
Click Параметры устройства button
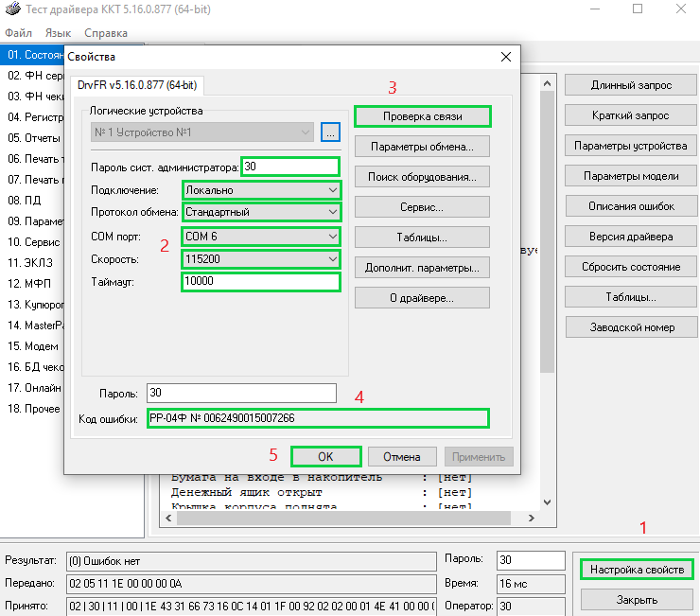[x=631, y=146]
